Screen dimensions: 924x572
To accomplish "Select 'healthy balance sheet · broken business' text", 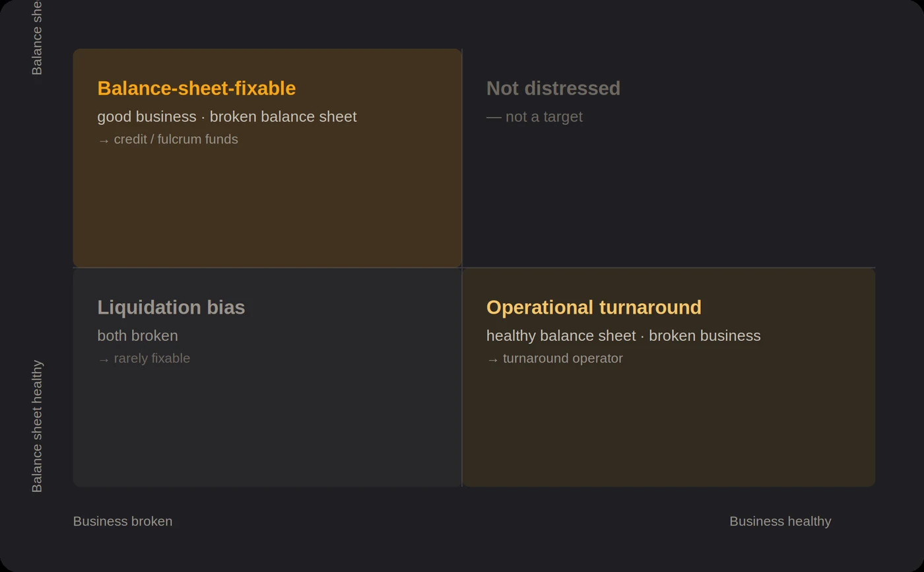I will tap(624, 336).
